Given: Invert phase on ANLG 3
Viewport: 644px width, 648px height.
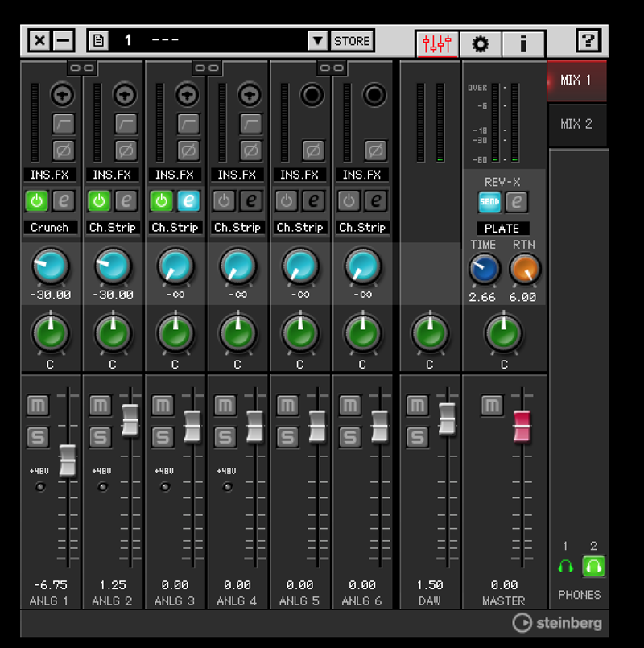Looking at the screenshot, I should [x=188, y=151].
